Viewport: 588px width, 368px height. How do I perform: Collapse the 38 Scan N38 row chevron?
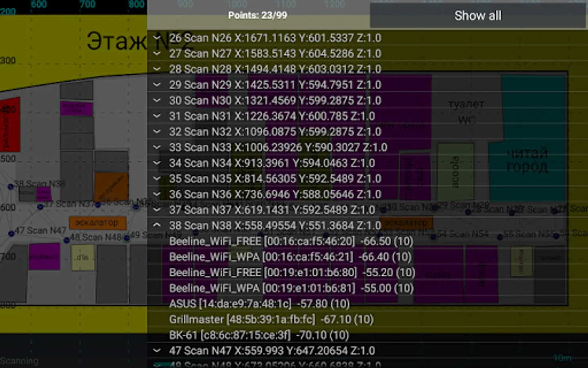coord(157,225)
